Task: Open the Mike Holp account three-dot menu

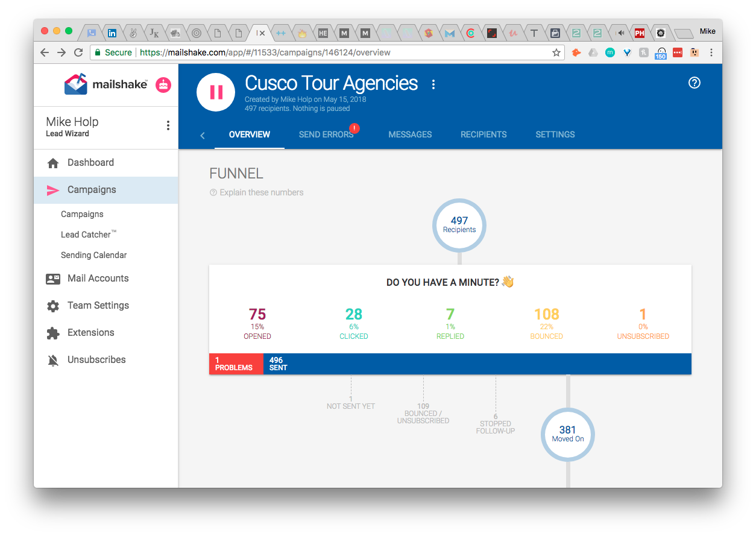Action: point(168,125)
